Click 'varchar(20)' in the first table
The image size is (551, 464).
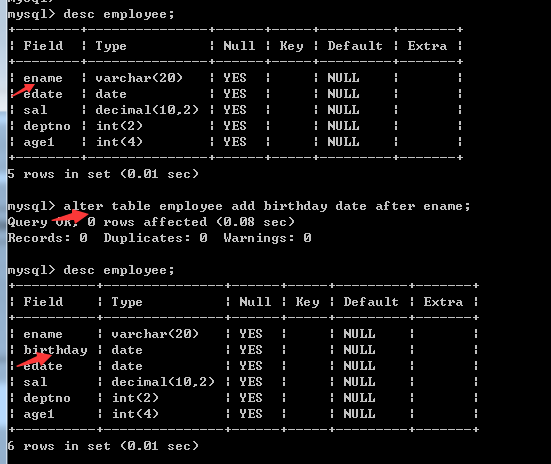139,78
